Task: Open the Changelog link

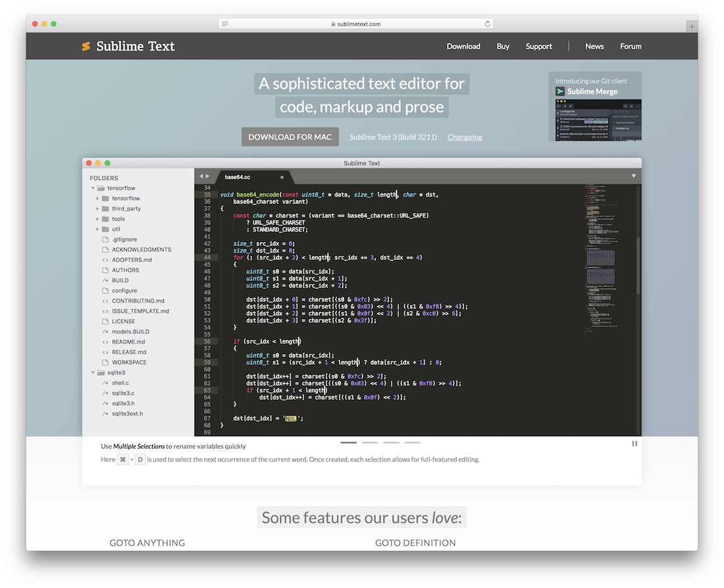Action: pos(465,137)
